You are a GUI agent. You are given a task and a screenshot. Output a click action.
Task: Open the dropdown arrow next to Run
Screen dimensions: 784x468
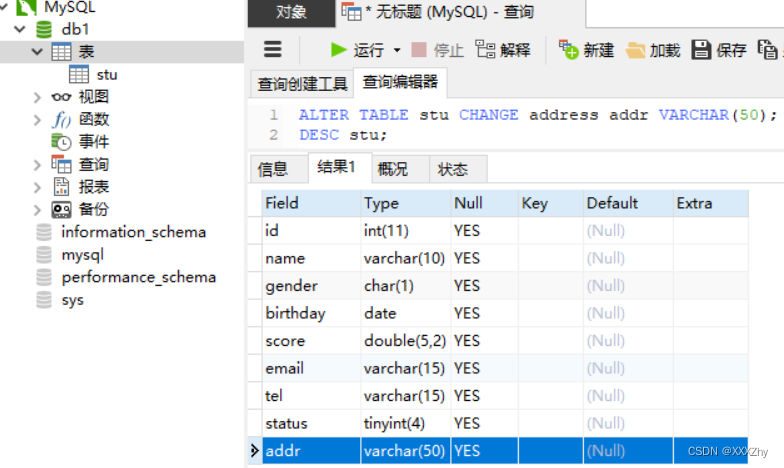(397, 50)
